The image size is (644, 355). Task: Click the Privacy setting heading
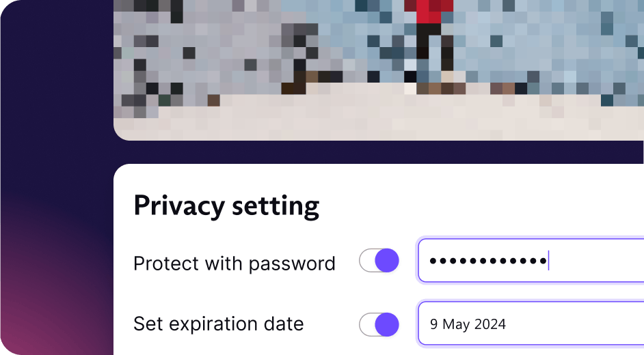pos(226,205)
